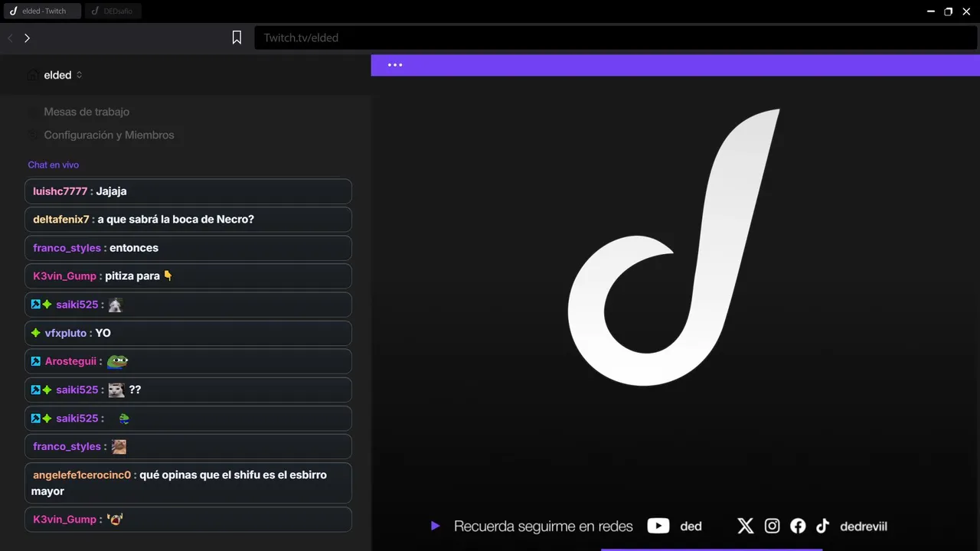Select luishc7777's Jajaja message
The image size is (980, 551).
point(188,191)
